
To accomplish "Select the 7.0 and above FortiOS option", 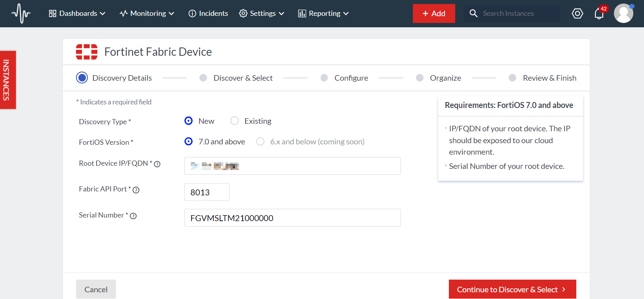I will click(x=189, y=142).
